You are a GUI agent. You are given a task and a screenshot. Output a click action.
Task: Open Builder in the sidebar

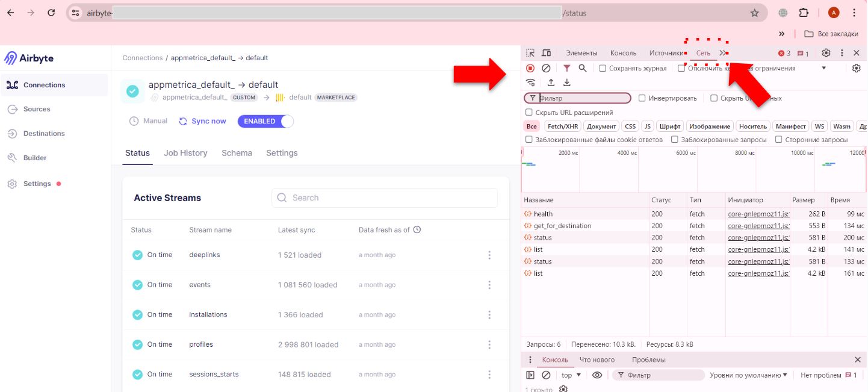[35, 158]
